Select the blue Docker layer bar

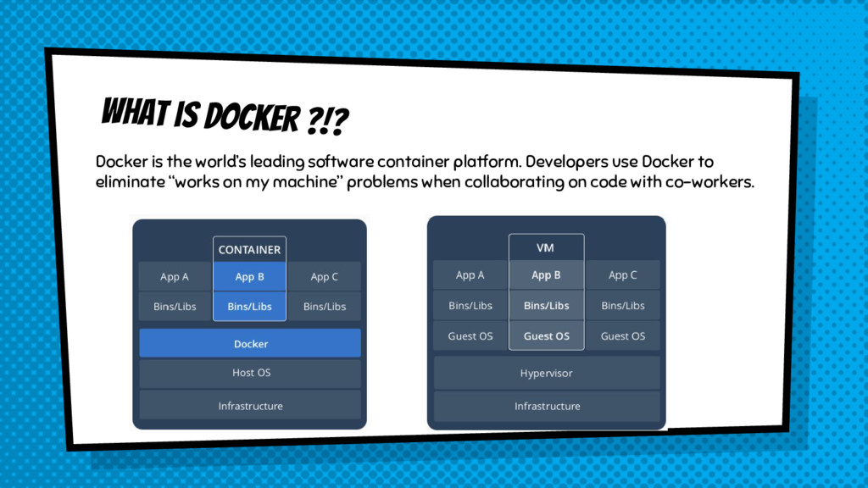250,344
